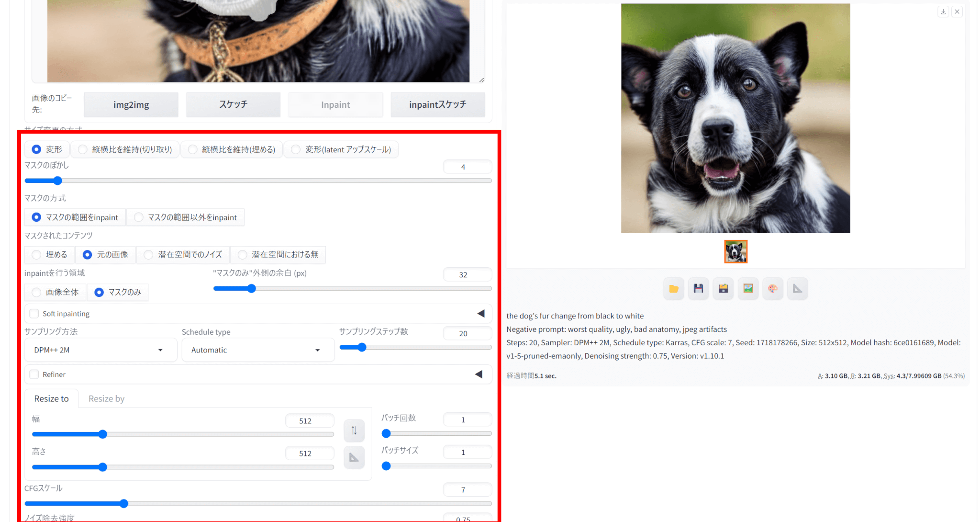Select 埋める masked content option

(x=50, y=255)
